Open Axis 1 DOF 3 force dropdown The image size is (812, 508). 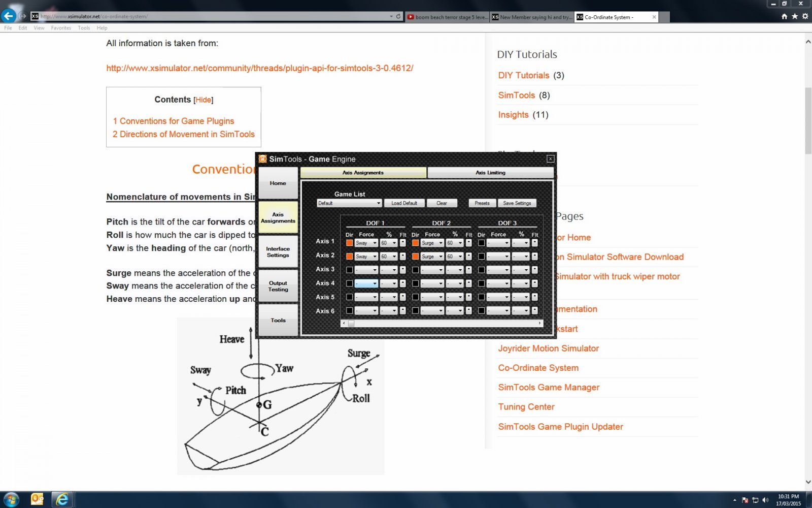(x=498, y=243)
